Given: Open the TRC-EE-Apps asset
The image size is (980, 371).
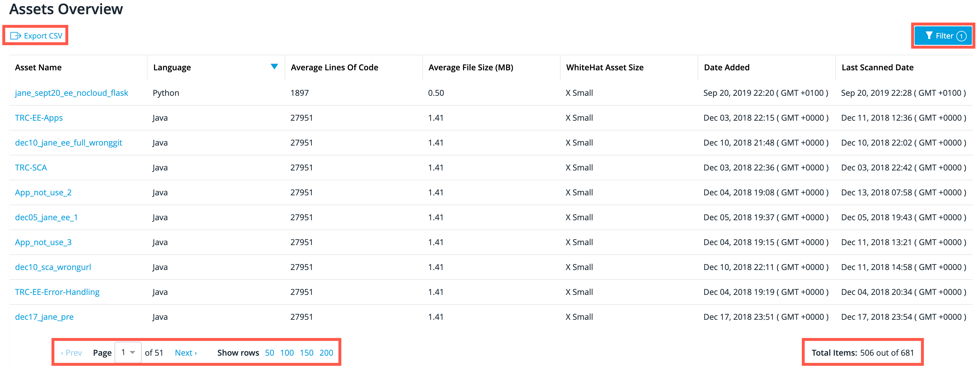Looking at the screenshot, I should (39, 118).
